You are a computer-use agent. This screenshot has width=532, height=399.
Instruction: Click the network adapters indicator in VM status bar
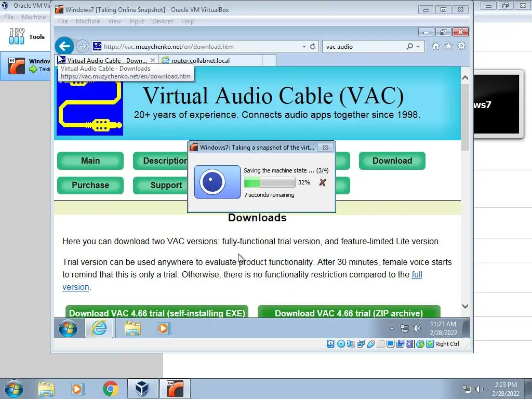(361, 344)
